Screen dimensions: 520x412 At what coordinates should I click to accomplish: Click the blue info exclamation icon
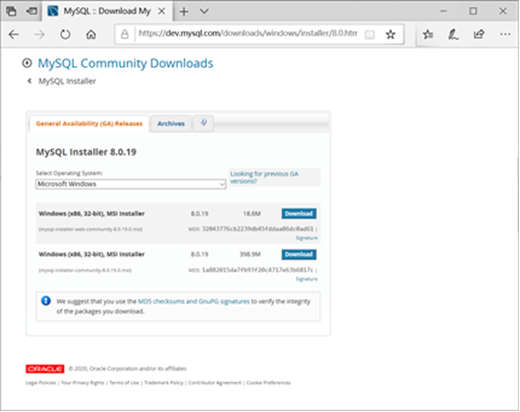tap(46, 301)
